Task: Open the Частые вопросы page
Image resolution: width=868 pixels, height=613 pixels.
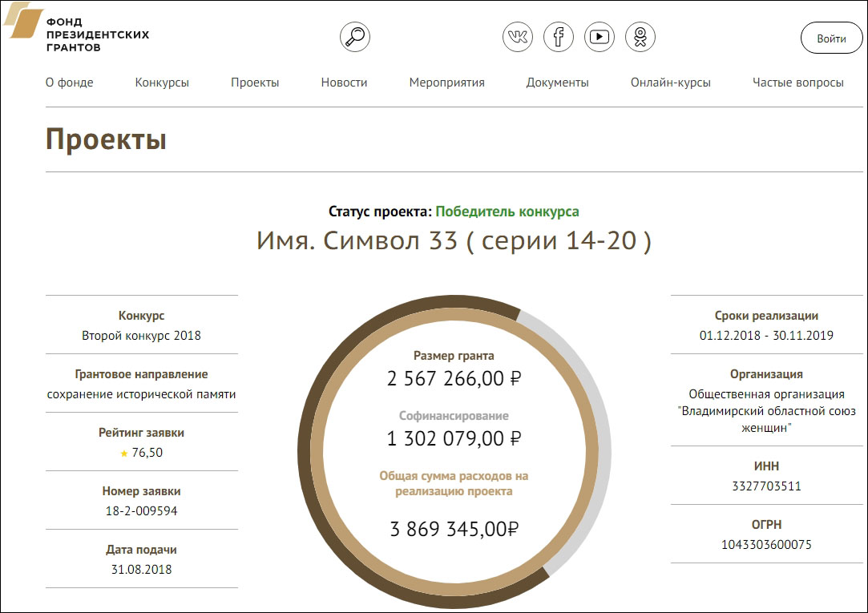Action: pyautogui.click(x=797, y=83)
